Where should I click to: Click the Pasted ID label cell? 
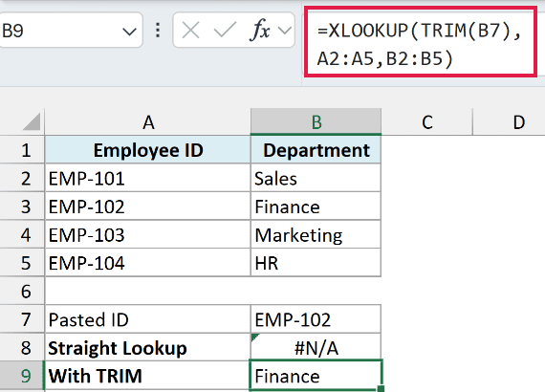148,319
